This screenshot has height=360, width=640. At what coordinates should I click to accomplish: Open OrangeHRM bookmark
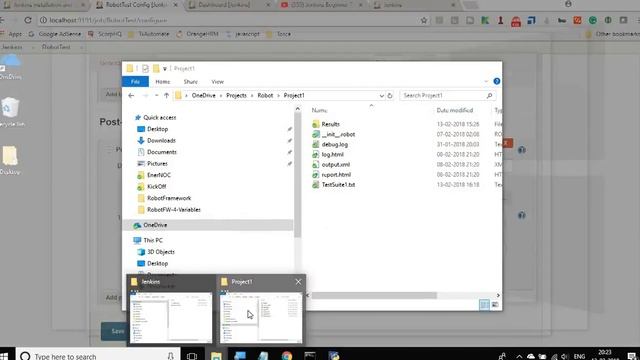point(198,34)
